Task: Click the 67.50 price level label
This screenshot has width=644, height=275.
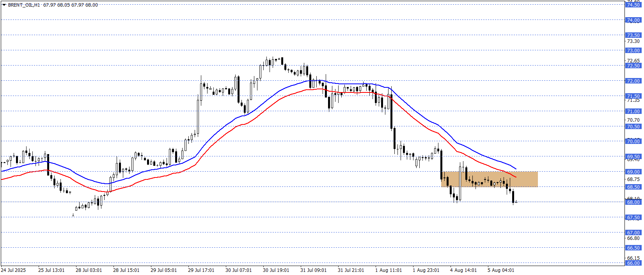Action: 633,217
